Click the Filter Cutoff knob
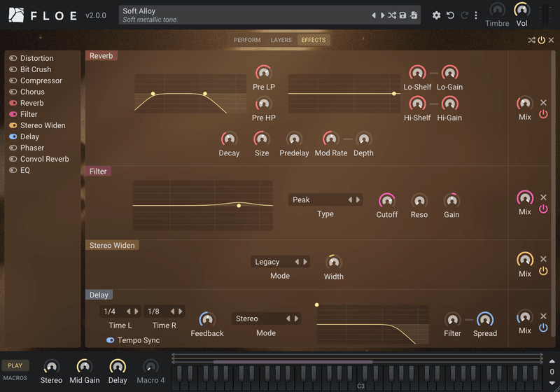The image size is (560, 392). point(387,201)
